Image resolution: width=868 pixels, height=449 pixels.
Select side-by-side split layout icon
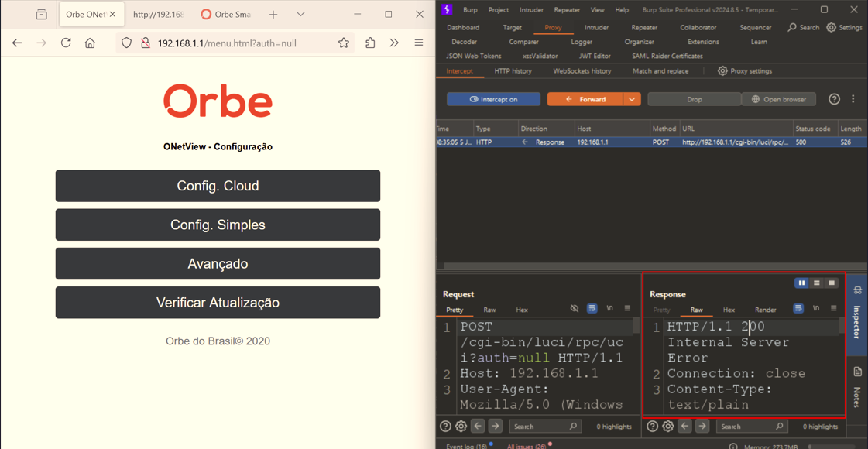tap(801, 283)
